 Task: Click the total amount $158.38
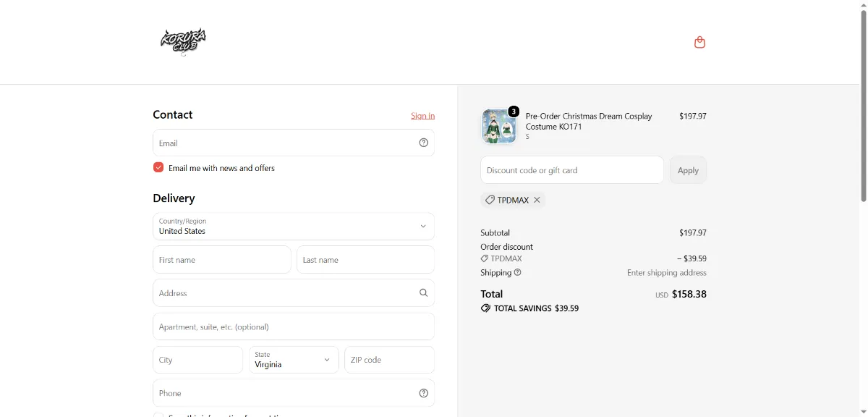[689, 295]
